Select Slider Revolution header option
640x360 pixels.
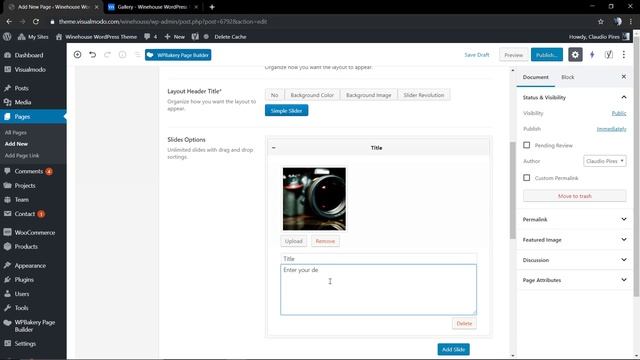424,95
